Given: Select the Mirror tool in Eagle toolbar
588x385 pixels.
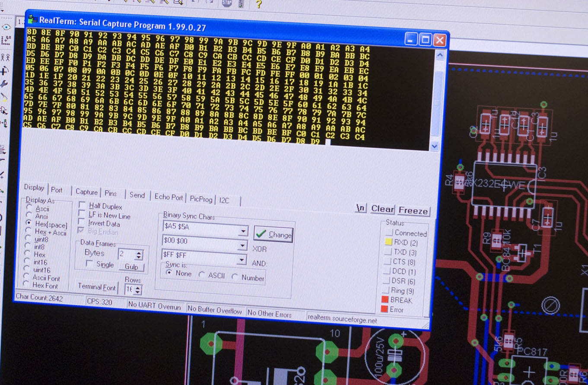Looking at the screenshot, I should [x=5, y=57].
